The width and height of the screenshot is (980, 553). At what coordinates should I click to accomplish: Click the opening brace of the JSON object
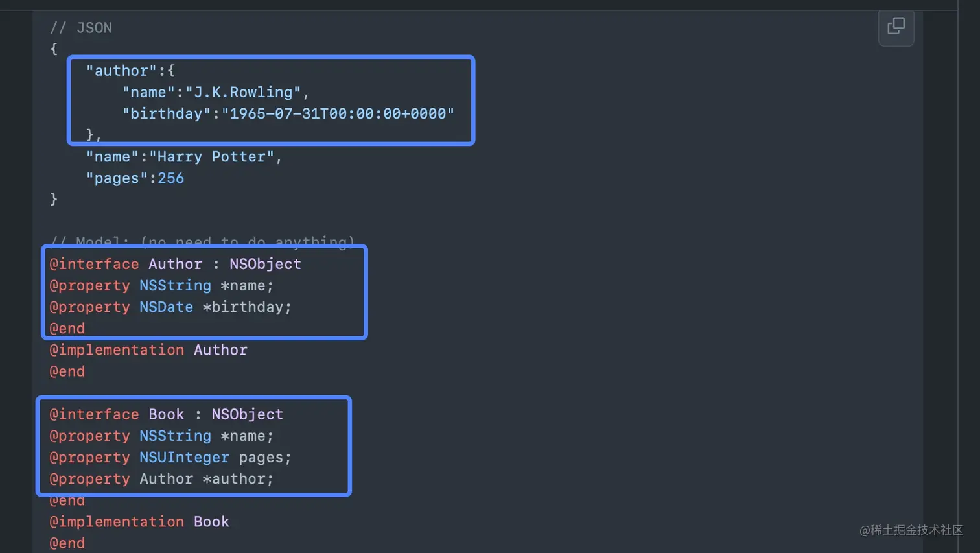click(x=54, y=49)
